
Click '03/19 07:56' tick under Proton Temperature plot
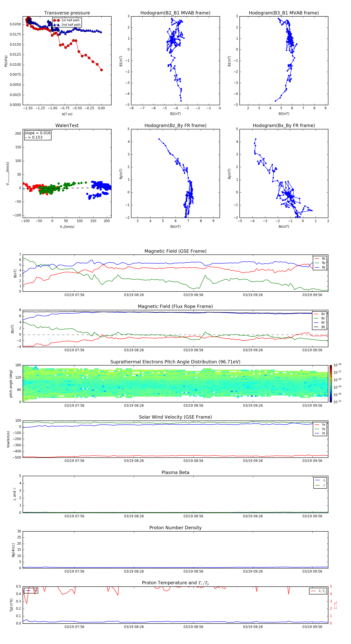(74, 627)
